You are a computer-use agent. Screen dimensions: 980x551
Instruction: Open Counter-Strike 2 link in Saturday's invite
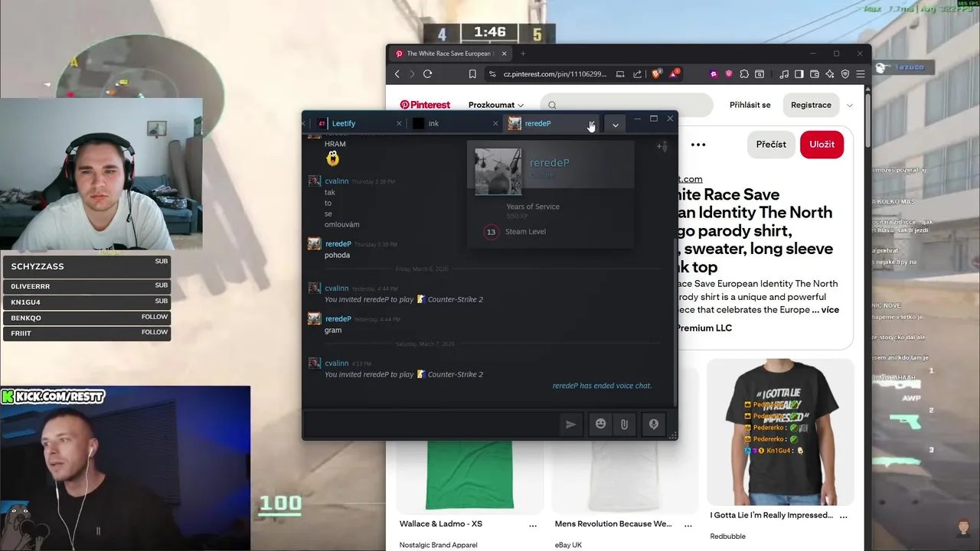pos(456,374)
